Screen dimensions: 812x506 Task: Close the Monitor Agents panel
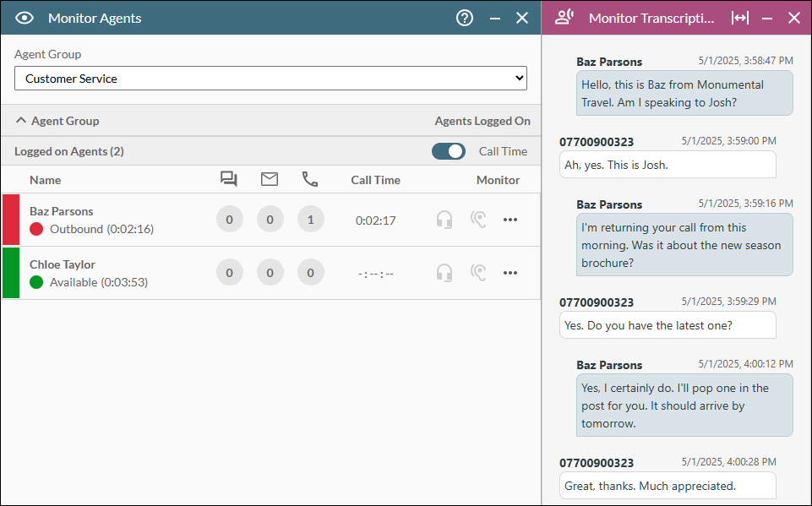click(x=522, y=18)
